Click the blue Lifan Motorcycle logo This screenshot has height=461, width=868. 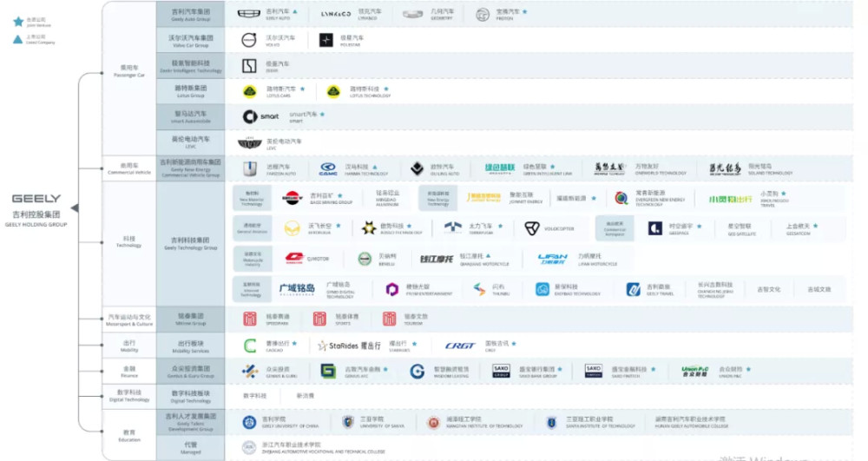[x=552, y=259]
